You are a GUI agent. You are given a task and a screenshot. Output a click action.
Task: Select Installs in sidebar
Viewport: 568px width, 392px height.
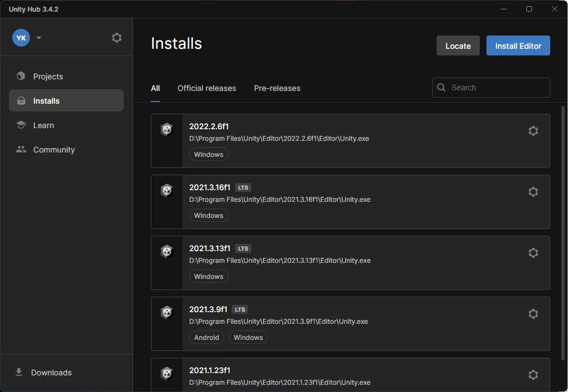(67, 100)
